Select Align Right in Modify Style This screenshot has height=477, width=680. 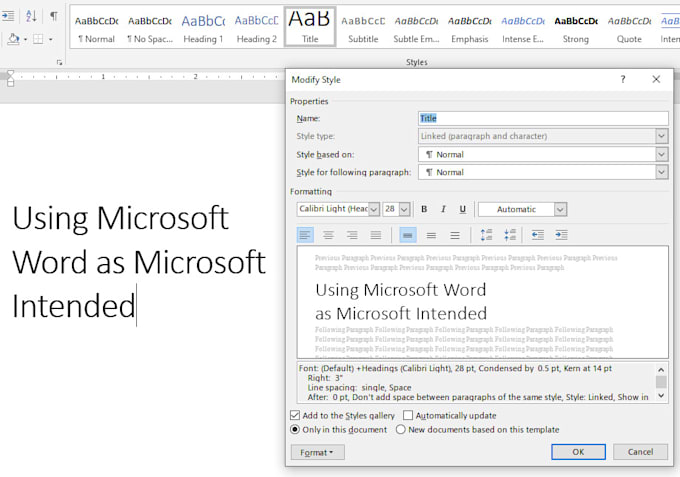click(x=352, y=235)
